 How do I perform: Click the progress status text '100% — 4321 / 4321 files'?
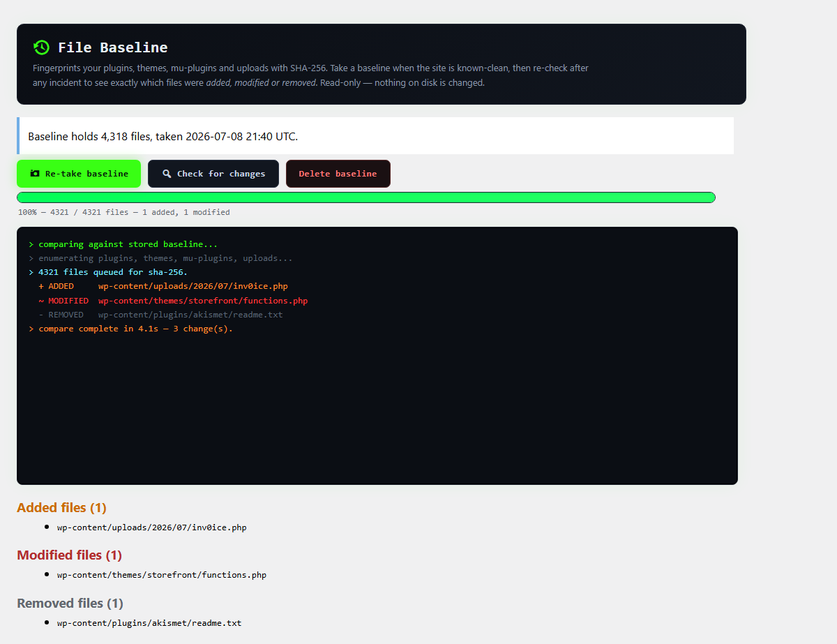pyautogui.click(x=123, y=212)
